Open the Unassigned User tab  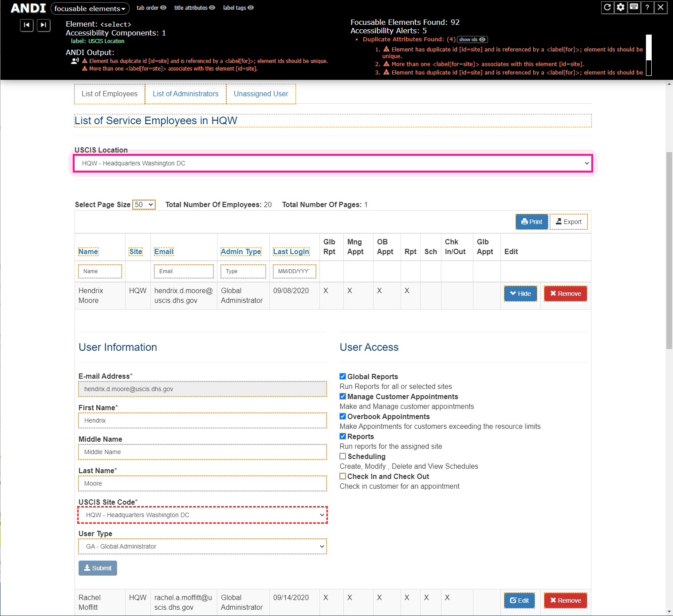[261, 94]
